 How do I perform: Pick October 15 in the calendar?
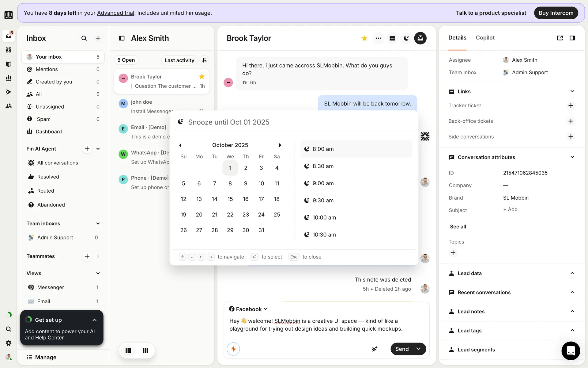tap(230, 199)
